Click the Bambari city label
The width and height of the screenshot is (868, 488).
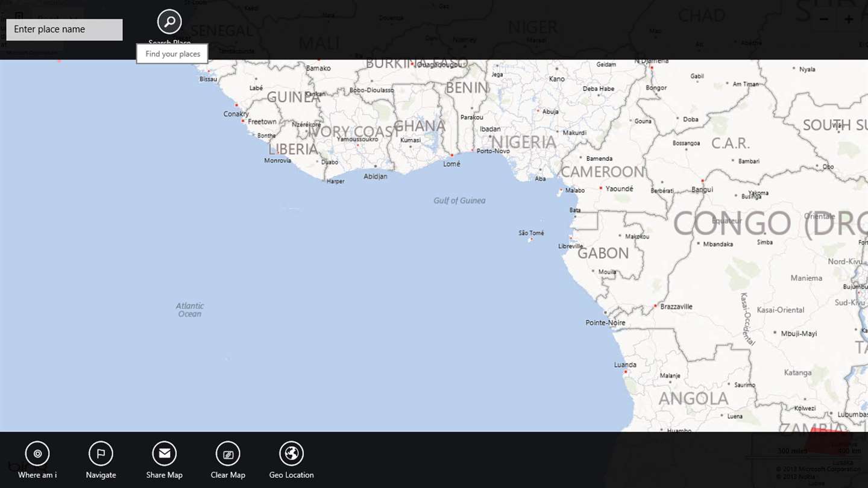coord(749,161)
